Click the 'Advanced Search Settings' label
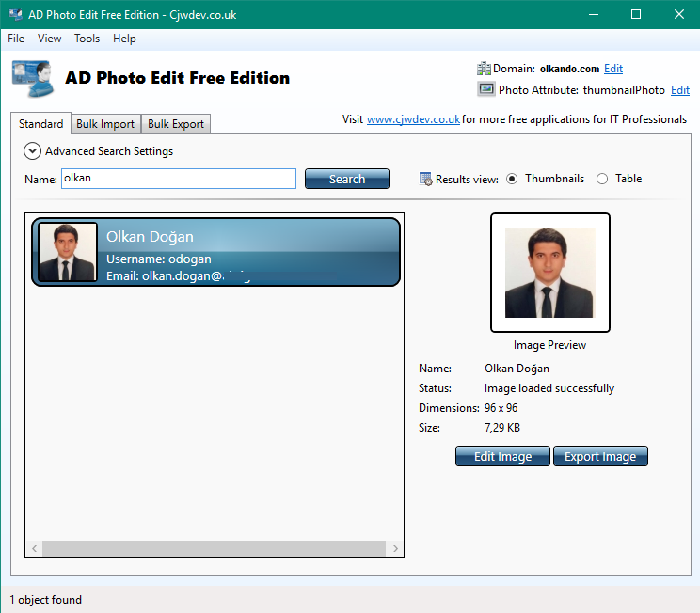 tap(109, 151)
